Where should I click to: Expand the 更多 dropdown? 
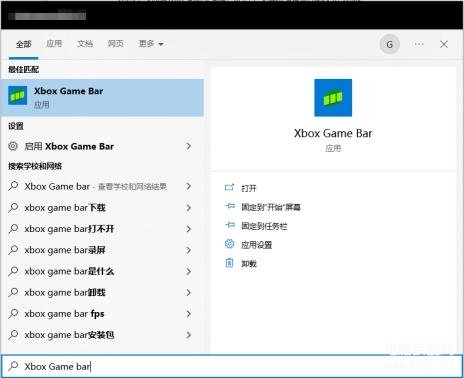[151, 44]
